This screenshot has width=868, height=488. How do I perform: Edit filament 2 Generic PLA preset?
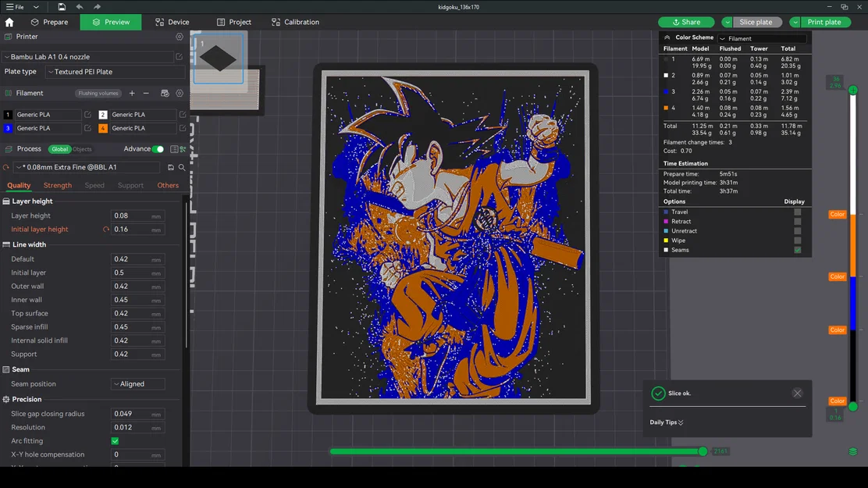pos(183,114)
